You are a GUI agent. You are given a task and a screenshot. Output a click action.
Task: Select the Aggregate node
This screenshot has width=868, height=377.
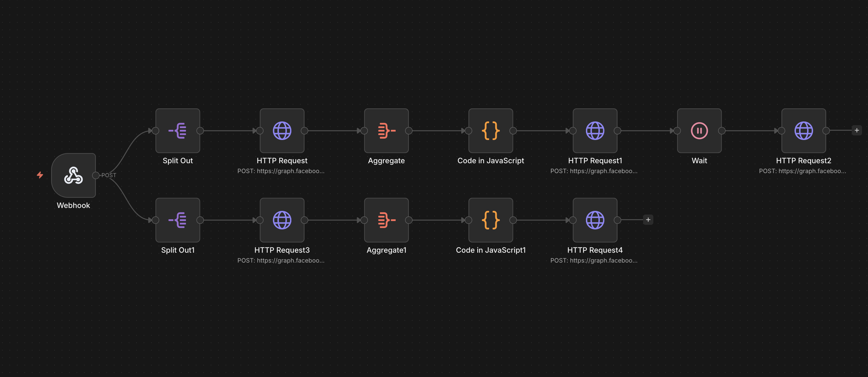386,131
